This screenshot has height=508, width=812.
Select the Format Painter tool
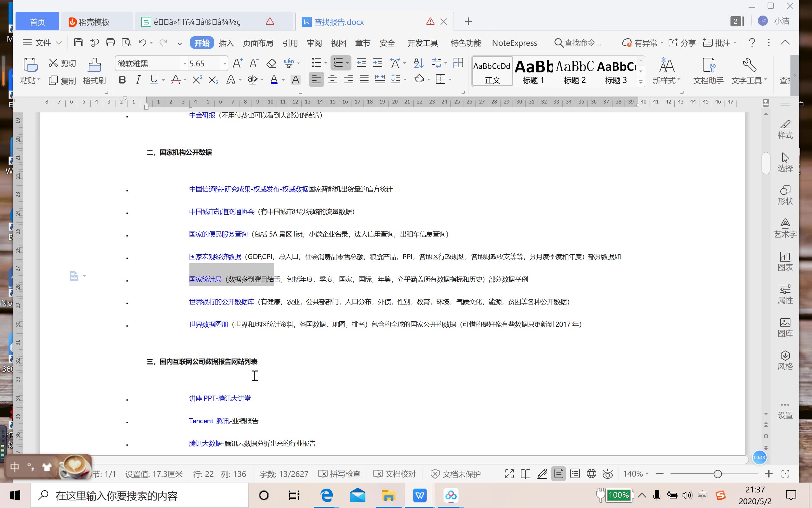coord(94,71)
